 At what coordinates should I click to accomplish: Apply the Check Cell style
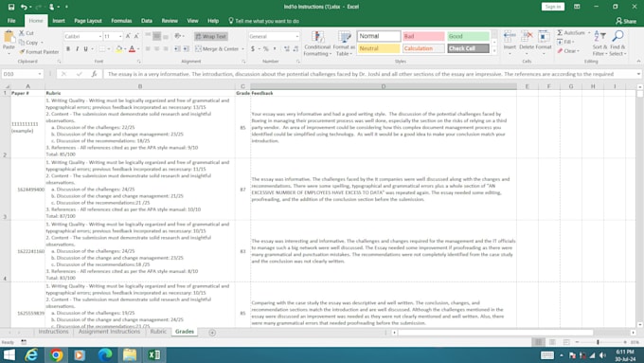pos(468,48)
